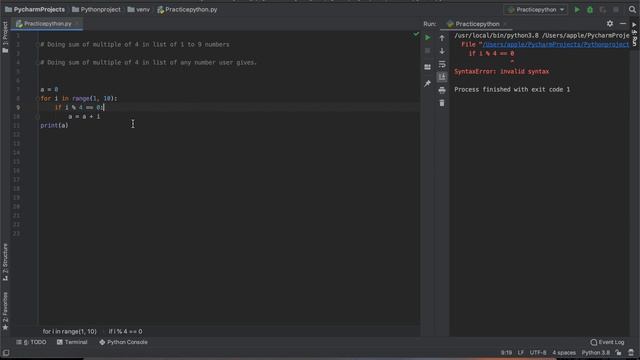The height and width of the screenshot is (360, 640).
Task: Run Practicepython from the top toolbar
Action: 577,9
